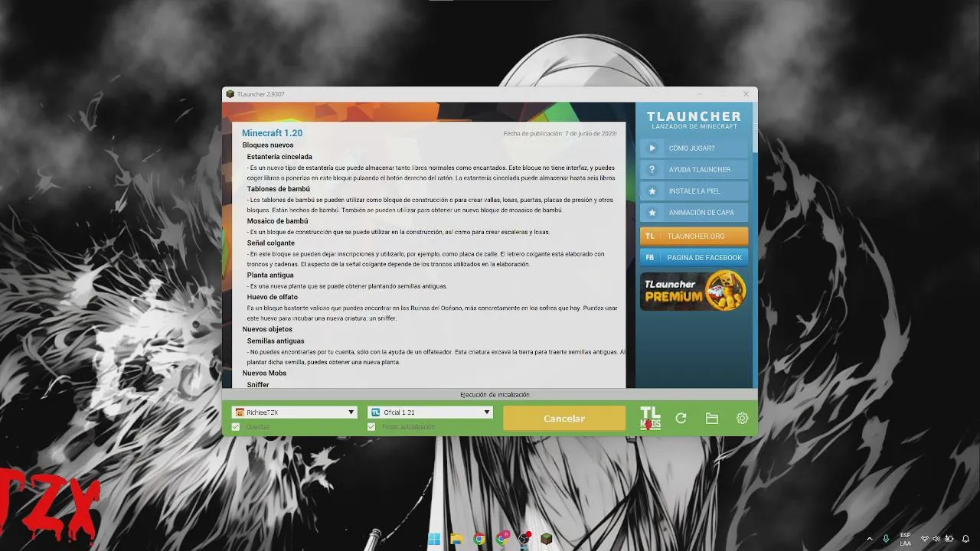Viewport: 980px width, 551px height.
Task: Click 'Bloques nuevos' section title
Action: tap(268, 145)
